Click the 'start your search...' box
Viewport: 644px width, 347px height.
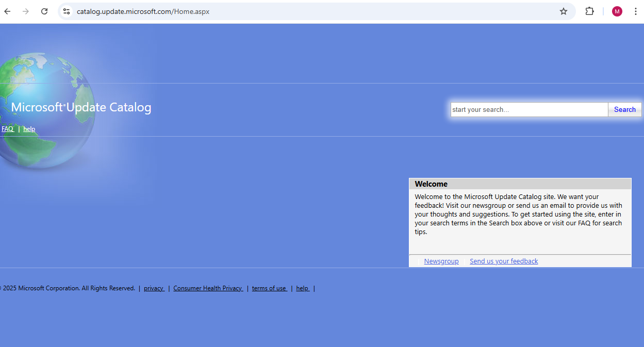pos(530,109)
